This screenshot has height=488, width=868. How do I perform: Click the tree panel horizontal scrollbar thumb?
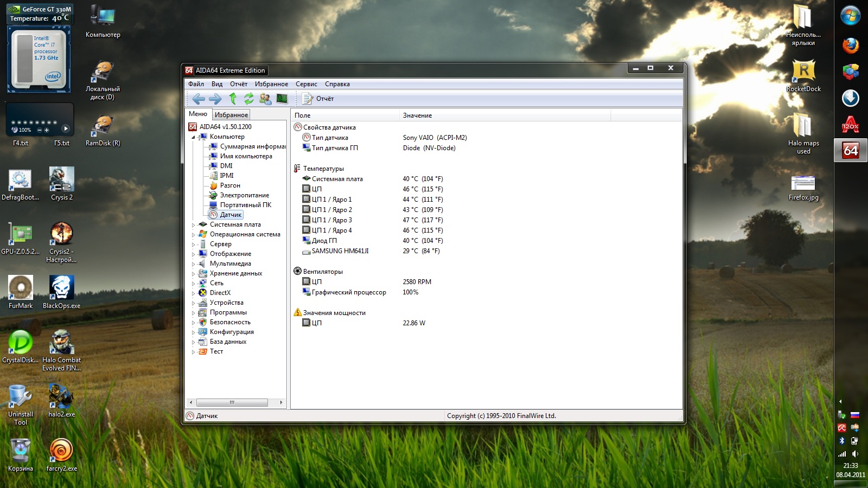click(x=232, y=402)
